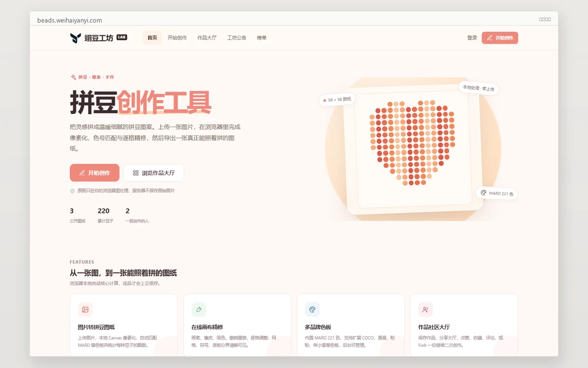The width and height of the screenshot is (588, 368).
Task: Click the 浏览作品大厅 button
Action: pos(154,173)
